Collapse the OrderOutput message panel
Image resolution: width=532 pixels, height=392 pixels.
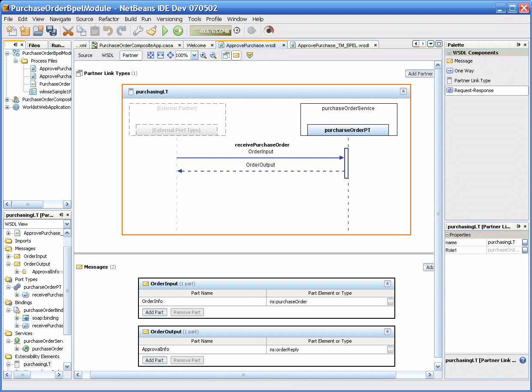pos(387,332)
